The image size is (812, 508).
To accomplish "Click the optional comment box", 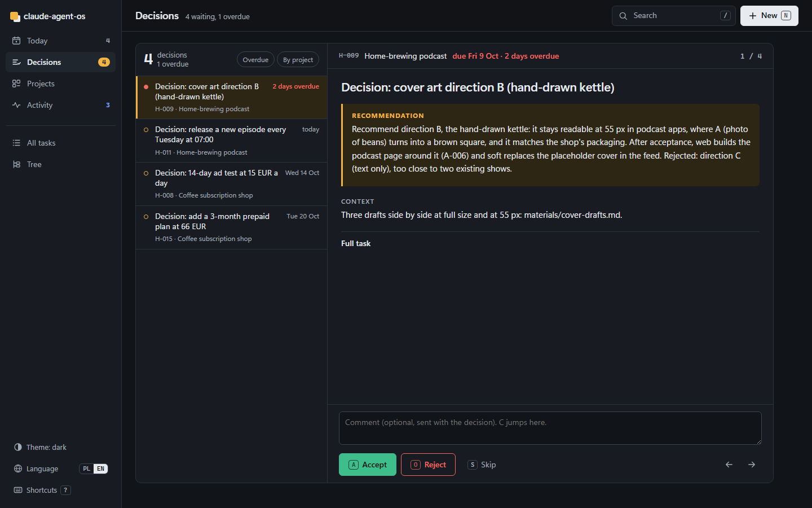I will point(550,428).
